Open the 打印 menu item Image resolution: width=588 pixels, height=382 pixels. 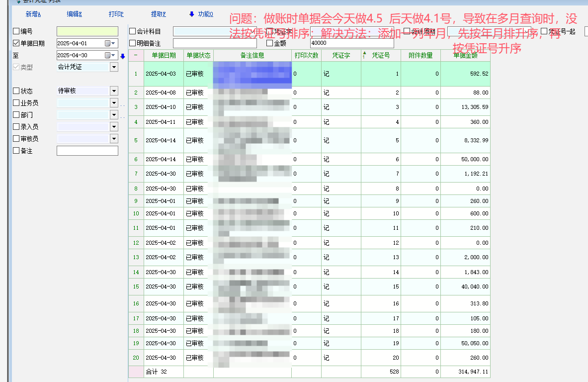point(116,14)
